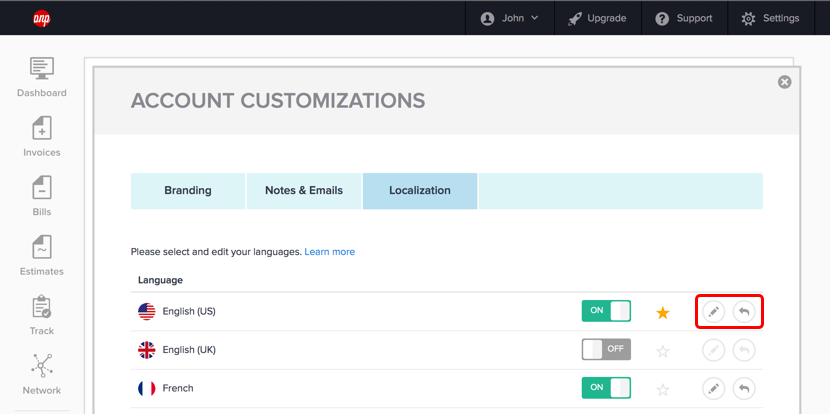
Task: Reset English (US) language with revert arrow
Action: [x=744, y=312]
